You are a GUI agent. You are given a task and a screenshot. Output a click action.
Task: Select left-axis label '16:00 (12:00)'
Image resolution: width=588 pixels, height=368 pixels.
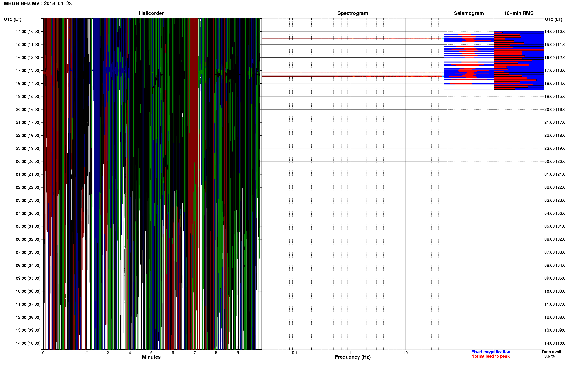coord(28,58)
